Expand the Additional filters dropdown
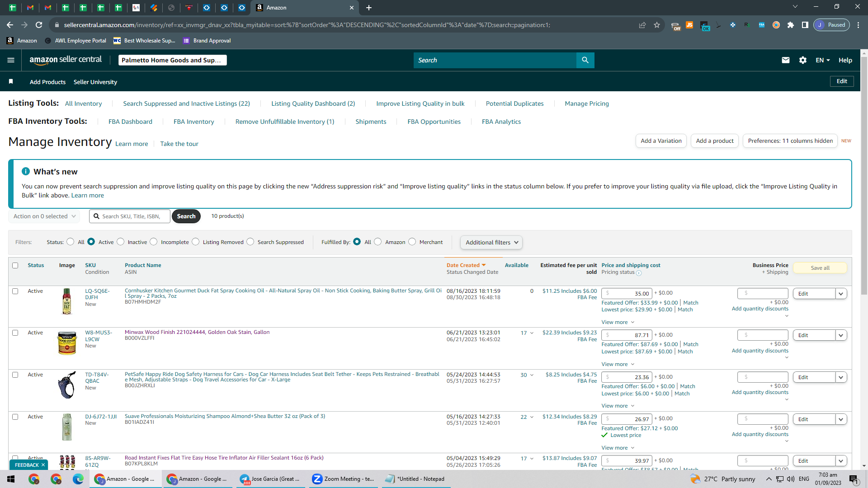This screenshot has width=868, height=488. click(x=491, y=243)
